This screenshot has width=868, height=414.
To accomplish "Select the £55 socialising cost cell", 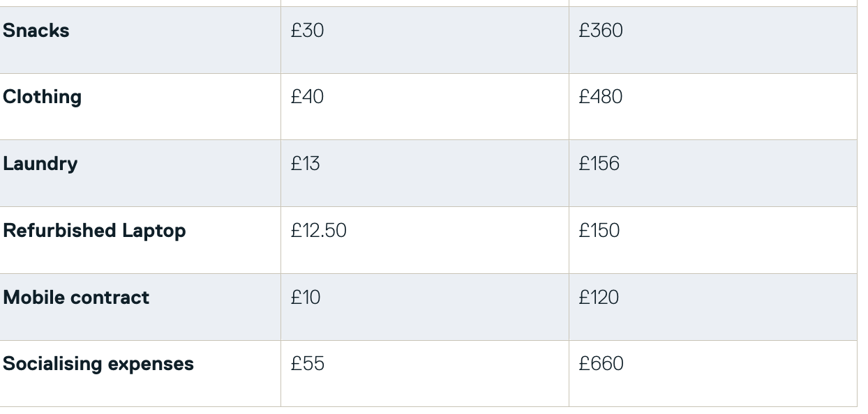I will (308, 364).
